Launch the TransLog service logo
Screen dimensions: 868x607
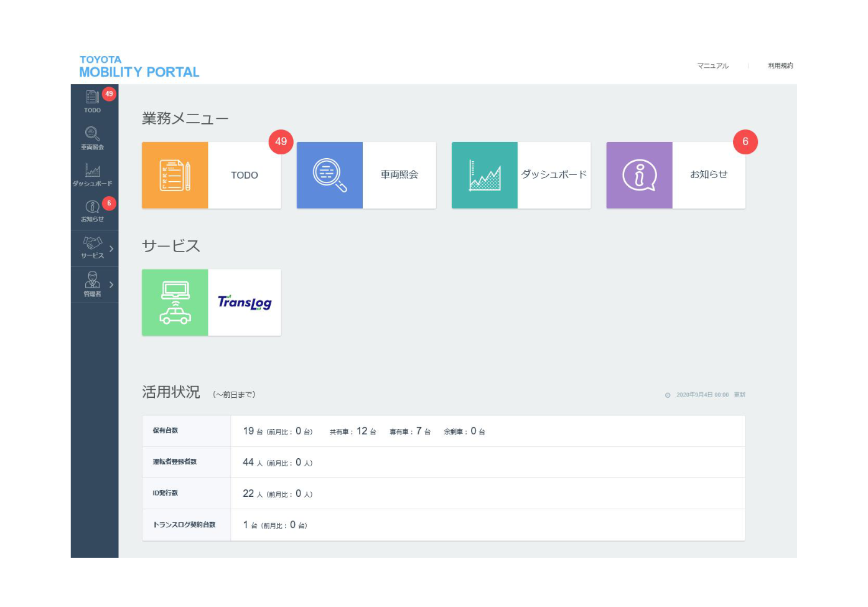click(245, 303)
